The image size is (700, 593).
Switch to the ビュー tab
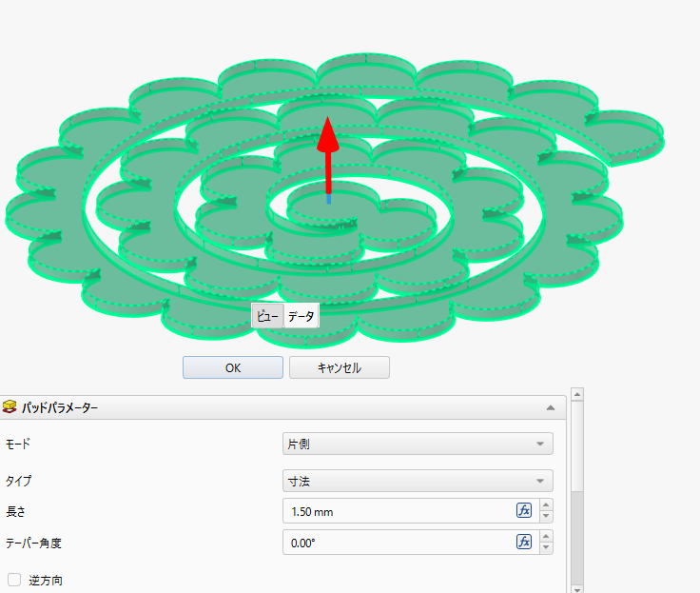[267, 316]
